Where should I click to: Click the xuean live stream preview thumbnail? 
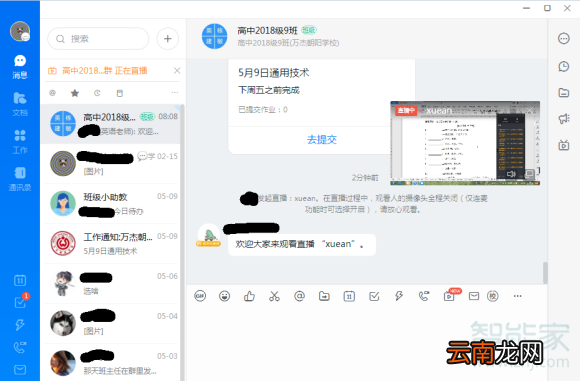pyautogui.click(x=465, y=143)
